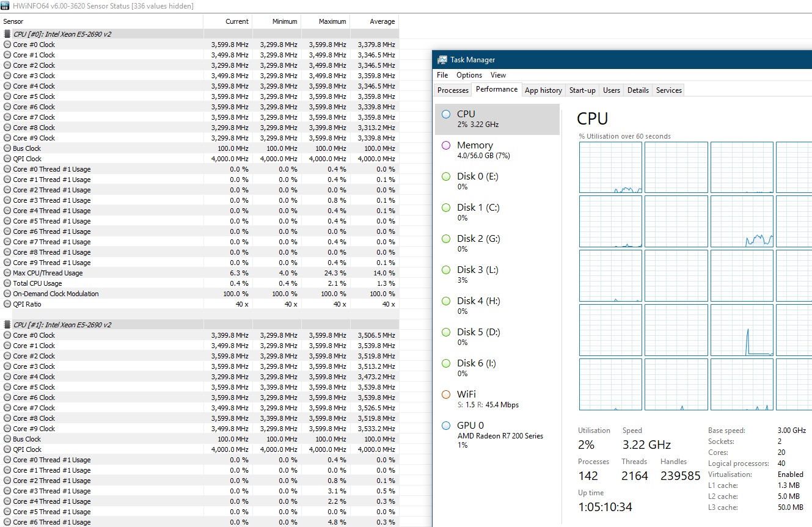The width and height of the screenshot is (812, 527).
Task: Open the File menu in Task Manager
Action: tap(442, 75)
